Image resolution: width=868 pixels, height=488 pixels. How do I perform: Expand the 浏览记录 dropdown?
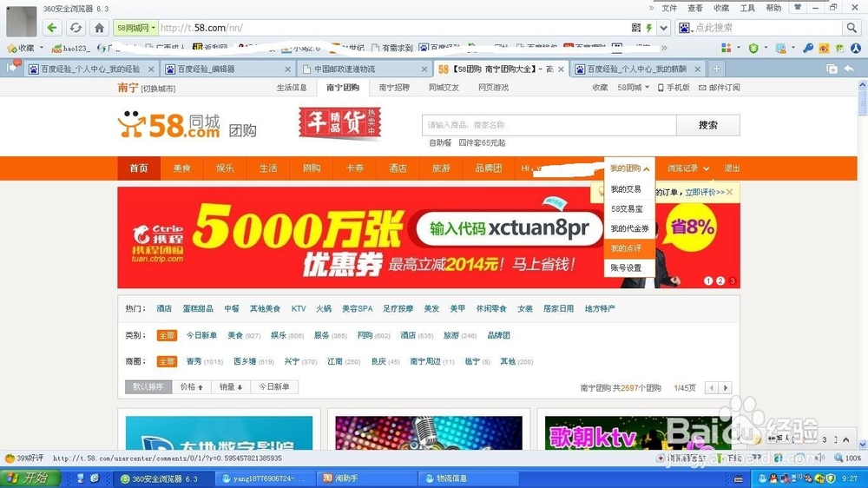click(x=688, y=168)
